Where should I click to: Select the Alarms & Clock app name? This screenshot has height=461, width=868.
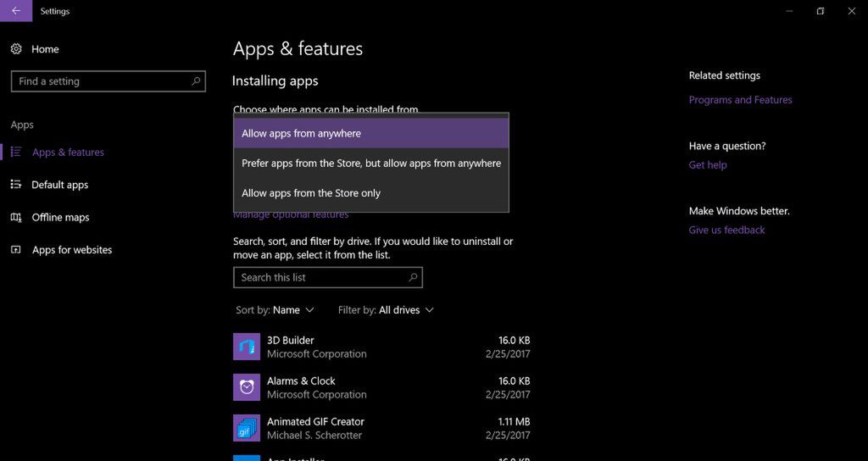301,380
